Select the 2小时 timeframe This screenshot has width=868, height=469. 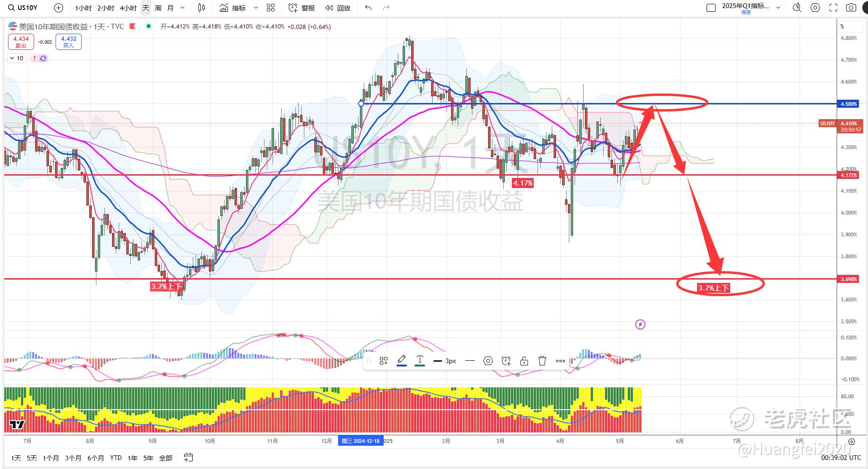click(x=105, y=8)
